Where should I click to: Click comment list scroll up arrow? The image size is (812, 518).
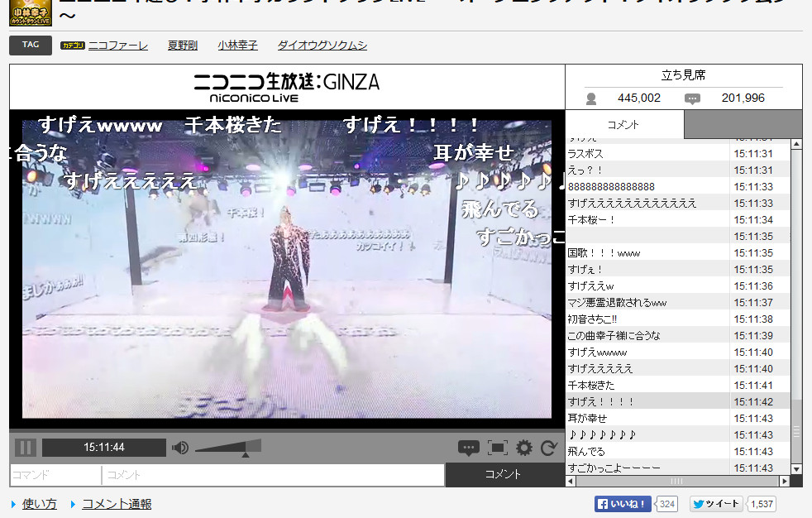(x=796, y=143)
